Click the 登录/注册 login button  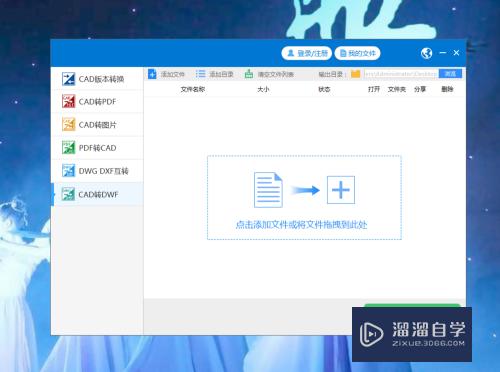point(306,53)
